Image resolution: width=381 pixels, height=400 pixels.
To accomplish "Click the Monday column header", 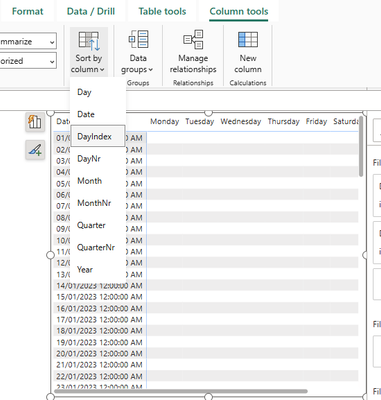I will [164, 122].
